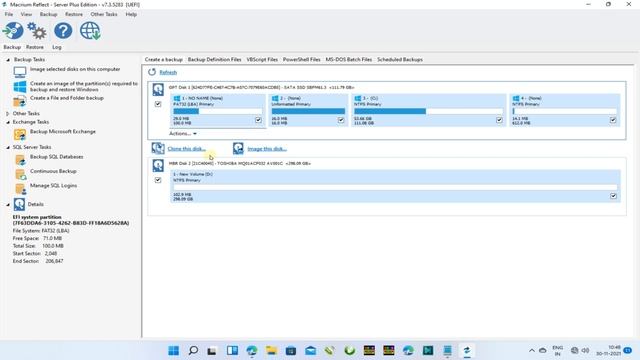Switch to MS-DOS Batch Files tab
The image size is (640, 360).
(349, 60)
